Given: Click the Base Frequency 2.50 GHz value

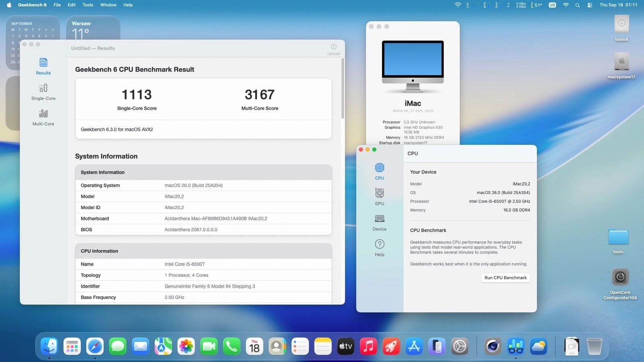Looking at the screenshot, I should pyautogui.click(x=174, y=297).
